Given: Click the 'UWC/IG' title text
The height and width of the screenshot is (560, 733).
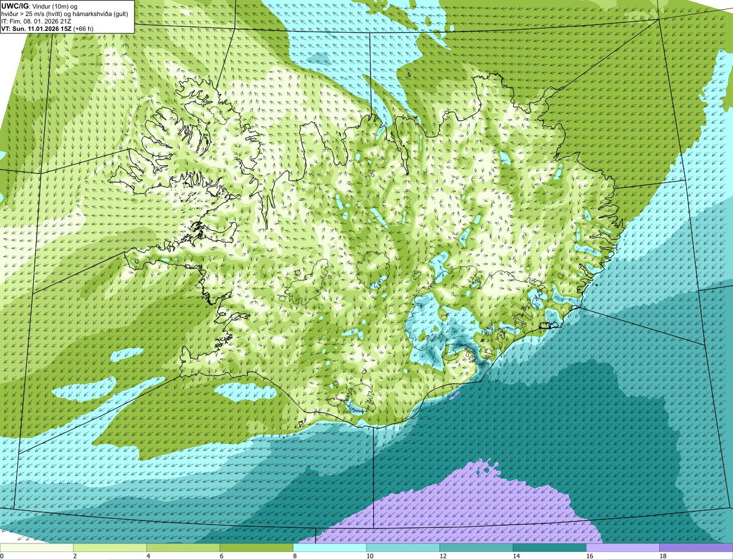Looking at the screenshot, I should point(14,6).
